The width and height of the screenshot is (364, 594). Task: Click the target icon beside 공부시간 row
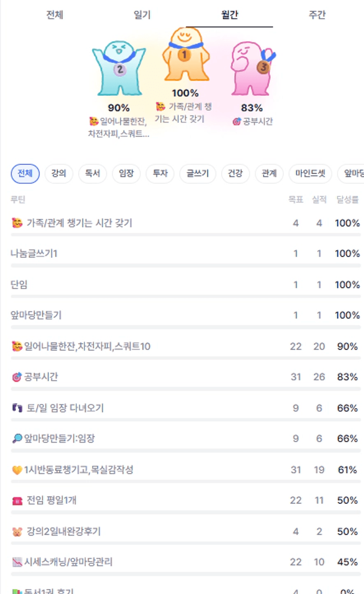pos(17,377)
